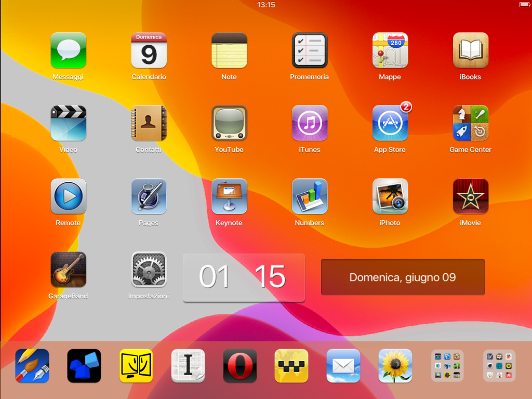Open the last app folder in dock
Image resolution: width=532 pixels, height=399 pixels.
pos(499,366)
